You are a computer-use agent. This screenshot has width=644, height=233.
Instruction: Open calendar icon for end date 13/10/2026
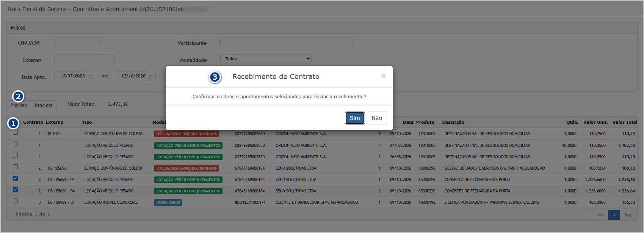pyautogui.click(x=151, y=76)
